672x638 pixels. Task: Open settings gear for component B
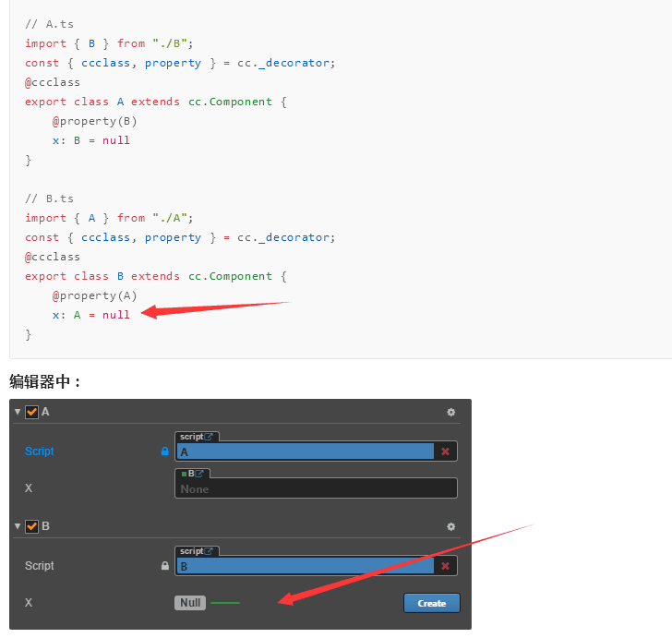[x=450, y=526]
